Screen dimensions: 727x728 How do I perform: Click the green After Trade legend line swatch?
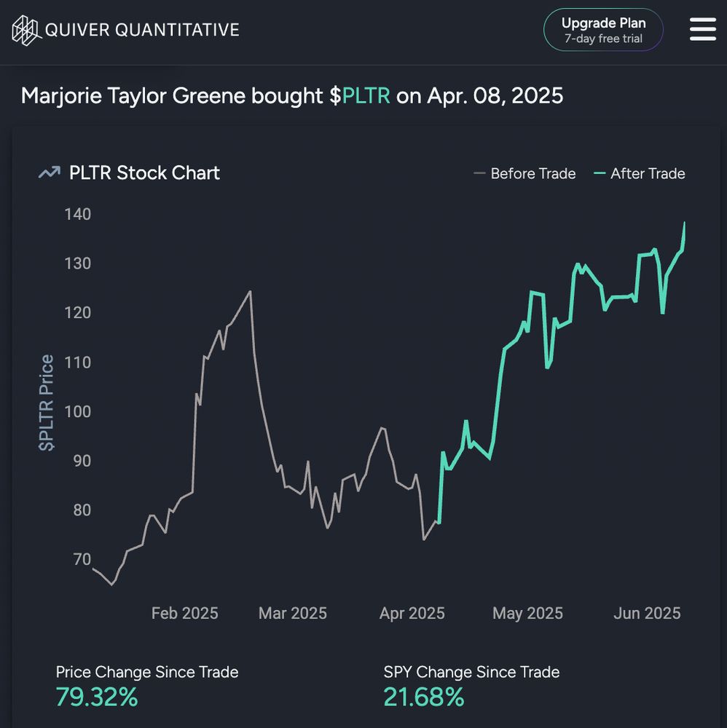pos(600,174)
